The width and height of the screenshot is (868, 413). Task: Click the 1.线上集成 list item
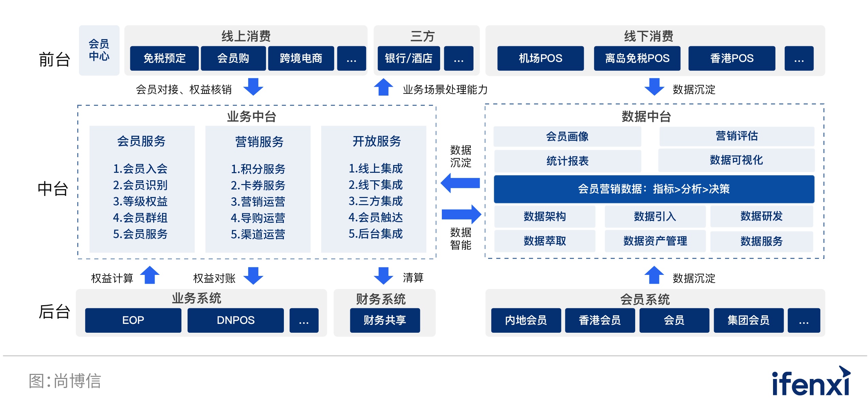point(375,168)
